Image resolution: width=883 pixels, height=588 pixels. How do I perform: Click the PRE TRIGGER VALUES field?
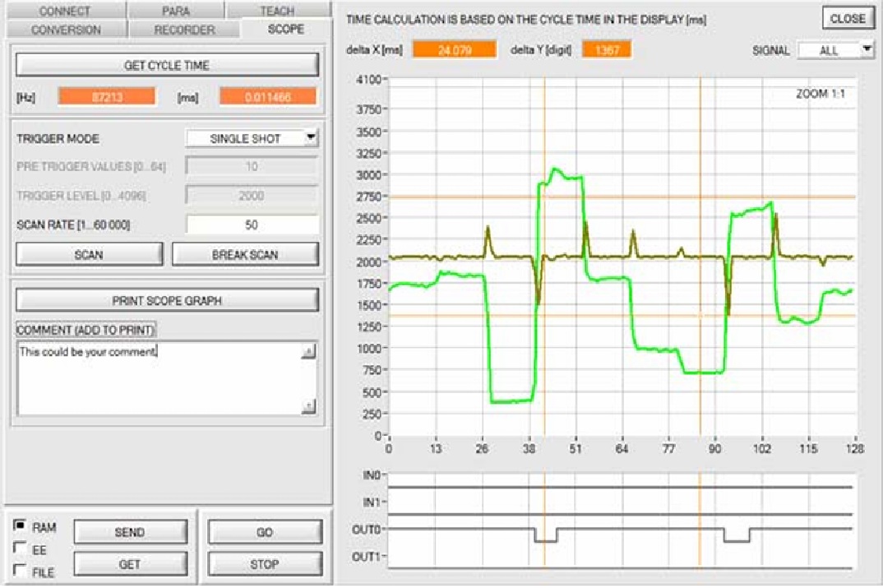click(252, 166)
